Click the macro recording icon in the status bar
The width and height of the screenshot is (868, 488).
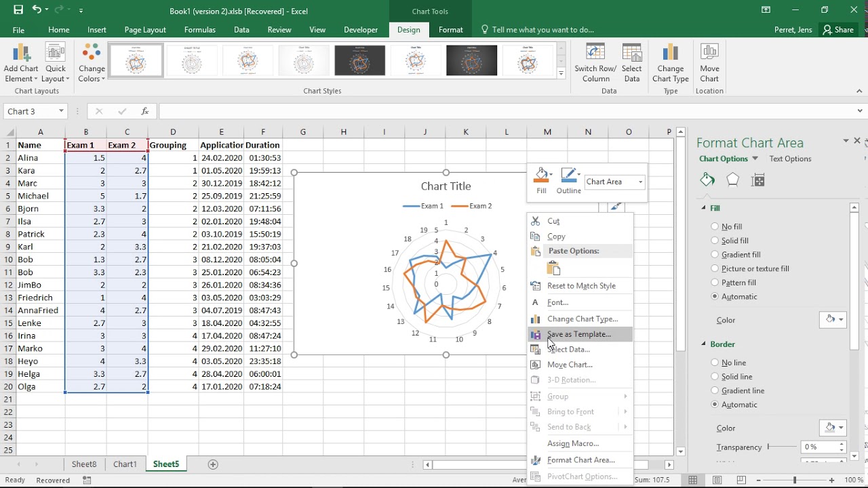click(87, 480)
